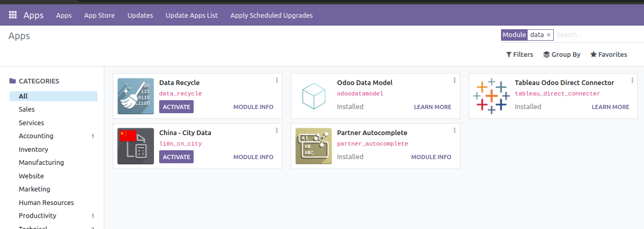This screenshot has width=644, height=229.
Task: Open the main apps grid menu icon
Action: pyautogui.click(x=13, y=15)
